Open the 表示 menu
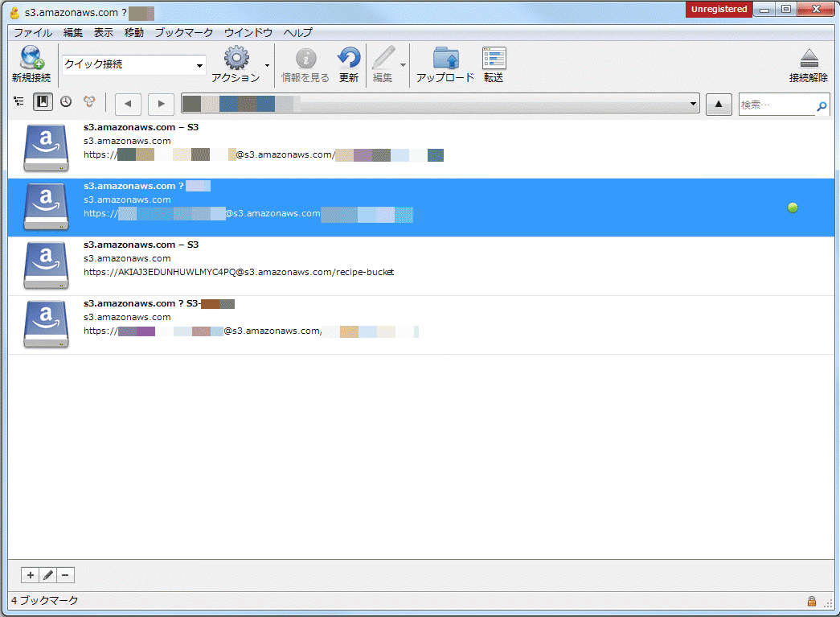840x617 pixels. pyautogui.click(x=104, y=33)
